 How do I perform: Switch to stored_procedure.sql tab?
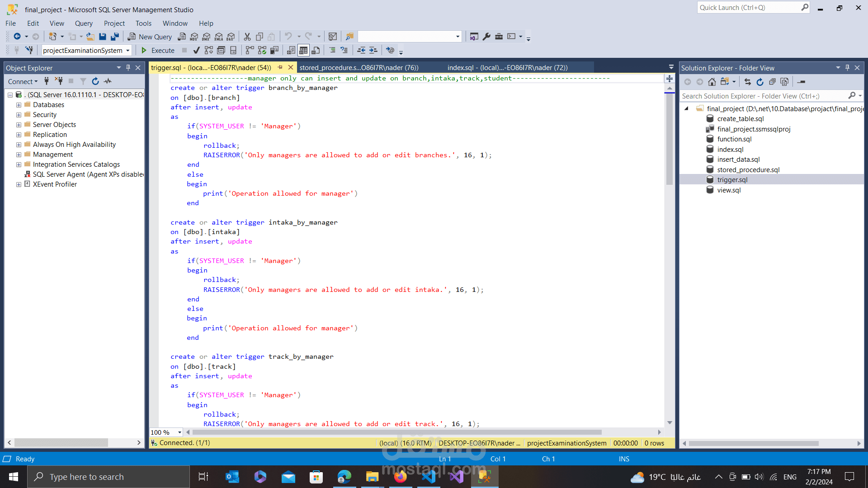(x=359, y=68)
